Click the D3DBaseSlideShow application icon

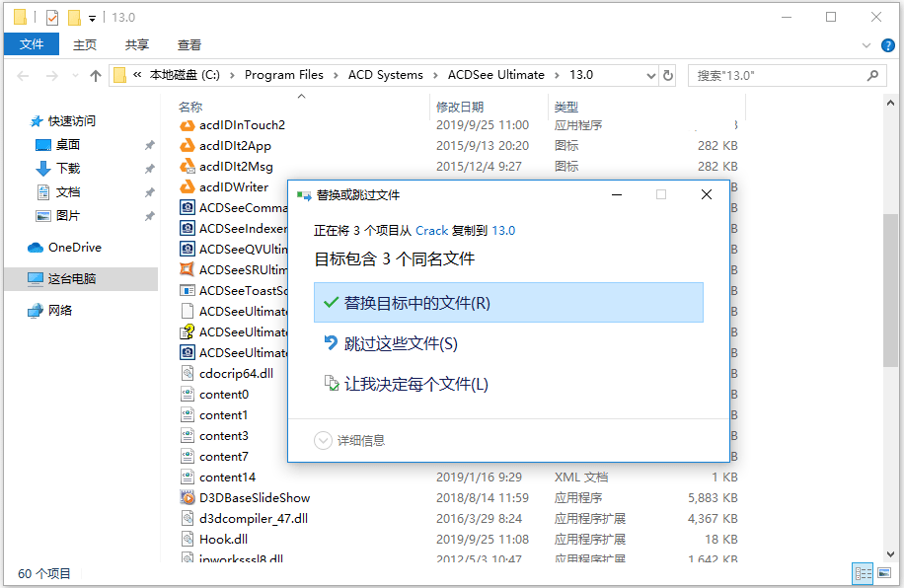click(186, 497)
